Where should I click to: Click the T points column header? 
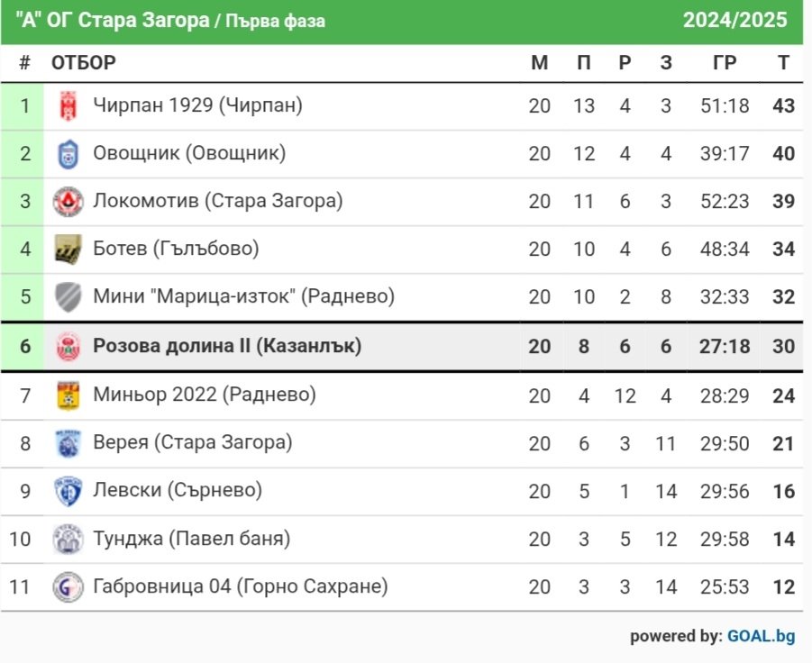[783, 63]
